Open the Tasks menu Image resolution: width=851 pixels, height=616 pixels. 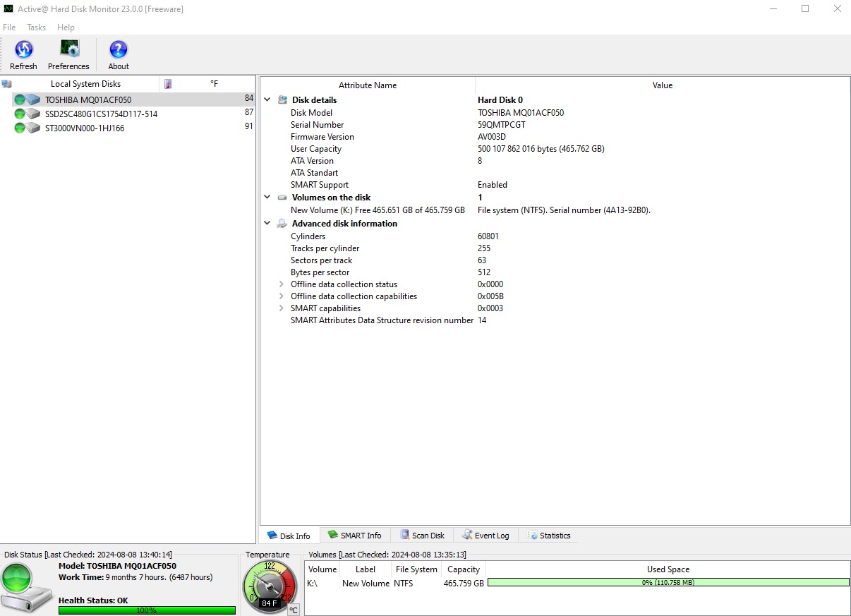[36, 28]
